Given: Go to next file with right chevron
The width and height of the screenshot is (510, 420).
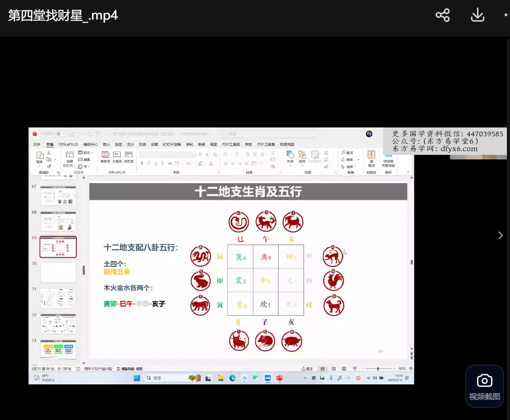Looking at the screenshot, I should coord(500,235).
